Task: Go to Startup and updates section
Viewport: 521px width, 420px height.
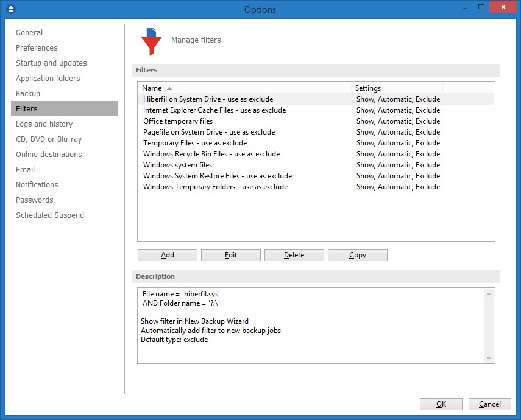Action: [51, 63]
